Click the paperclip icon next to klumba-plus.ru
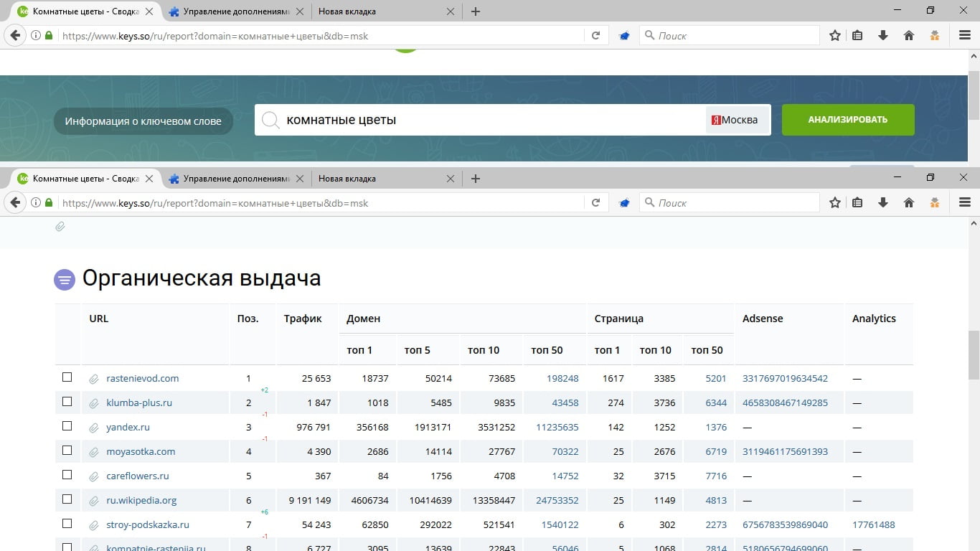The image size is (980, 551). (93, 403)
